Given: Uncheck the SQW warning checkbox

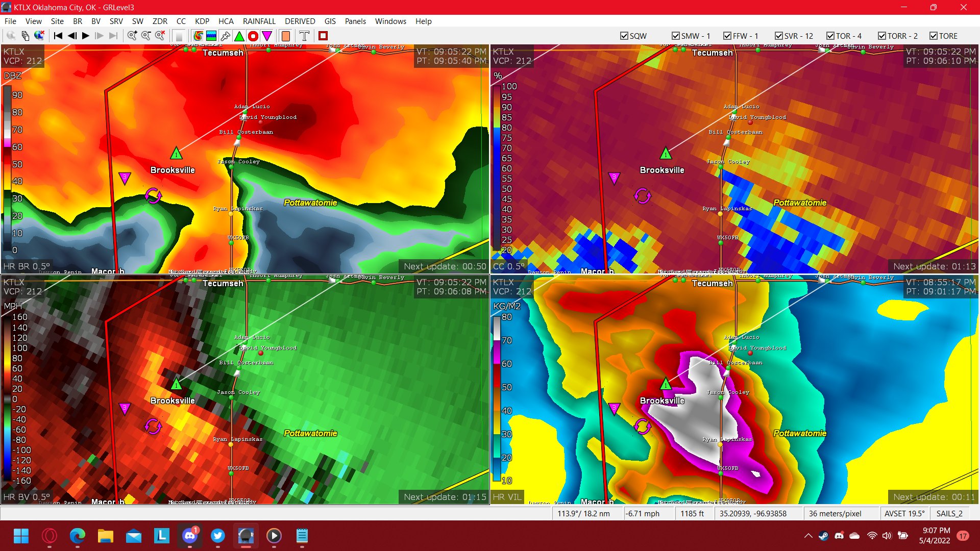Looking at the screenshot, I should pyautogui.click(x=624, y=36).
